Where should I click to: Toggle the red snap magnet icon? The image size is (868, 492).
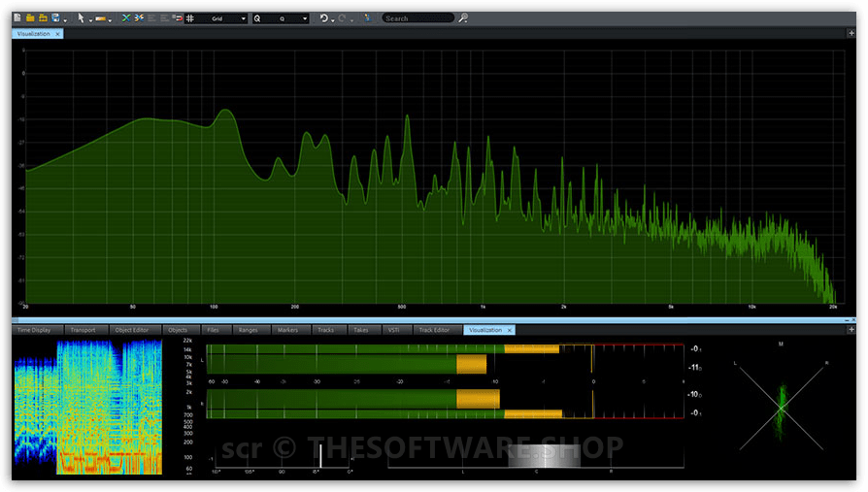coord(177,18)
